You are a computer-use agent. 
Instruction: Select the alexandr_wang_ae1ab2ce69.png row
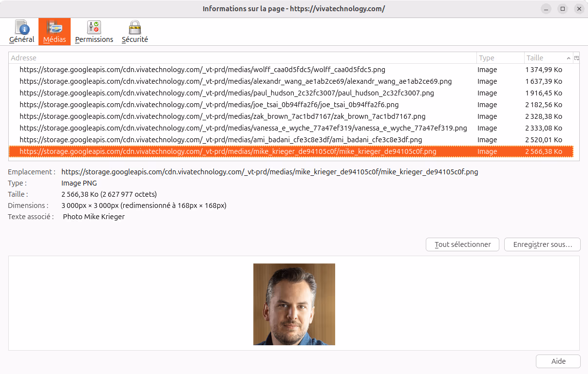point(291,81)
